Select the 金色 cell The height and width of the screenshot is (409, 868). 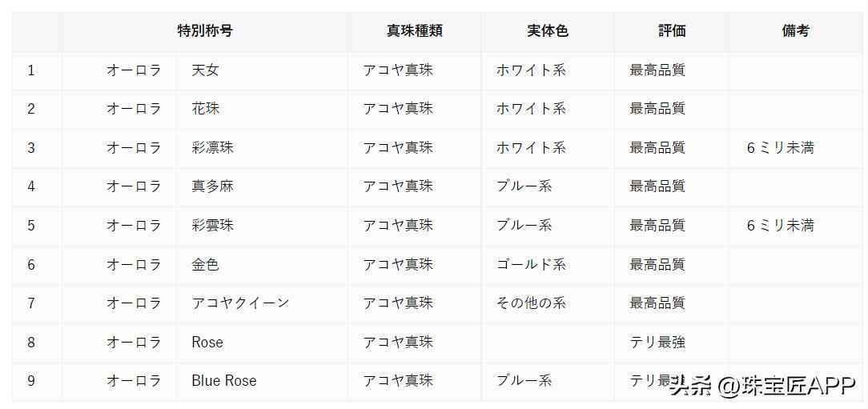tap(205, 264)
